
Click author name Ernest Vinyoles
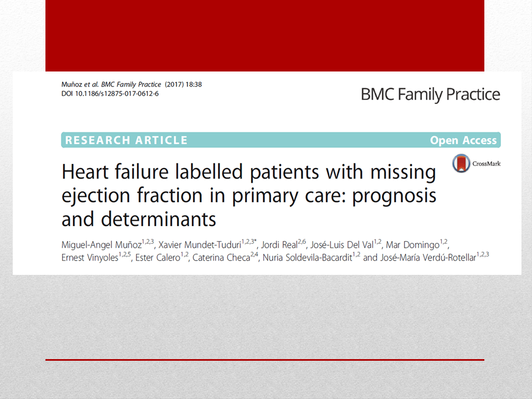click(x=90, y=258)
